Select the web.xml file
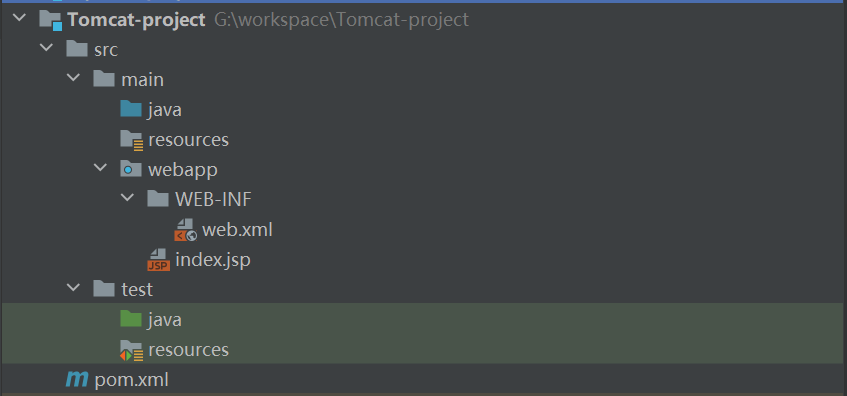847x396 pixels. [237, 230]
